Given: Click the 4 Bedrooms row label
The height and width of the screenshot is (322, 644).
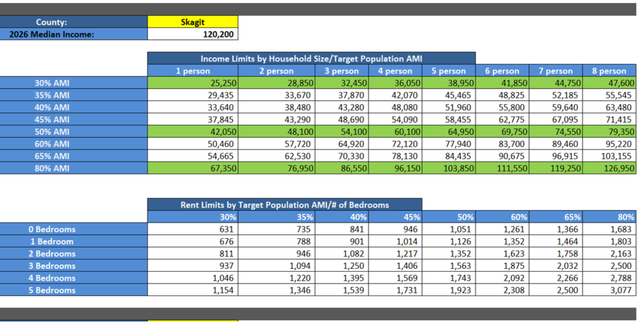Looking at the screenshot, I should click(74, 278).
